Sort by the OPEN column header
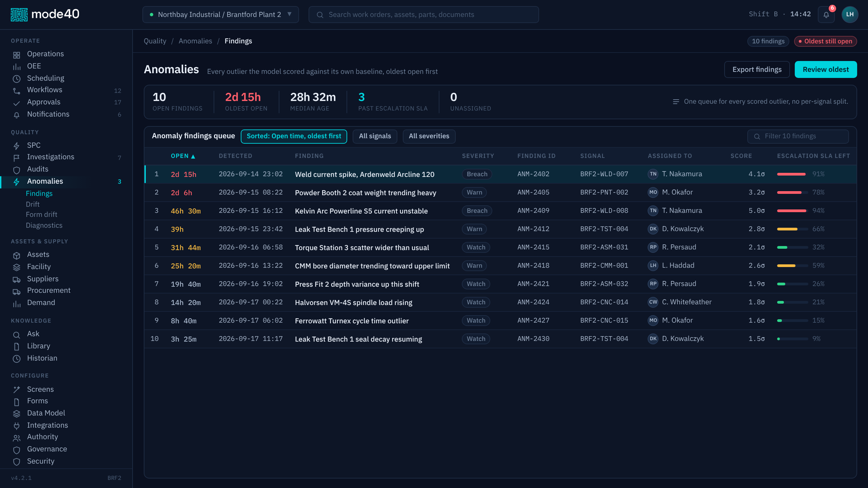868x488 pixels. [183, 156]
